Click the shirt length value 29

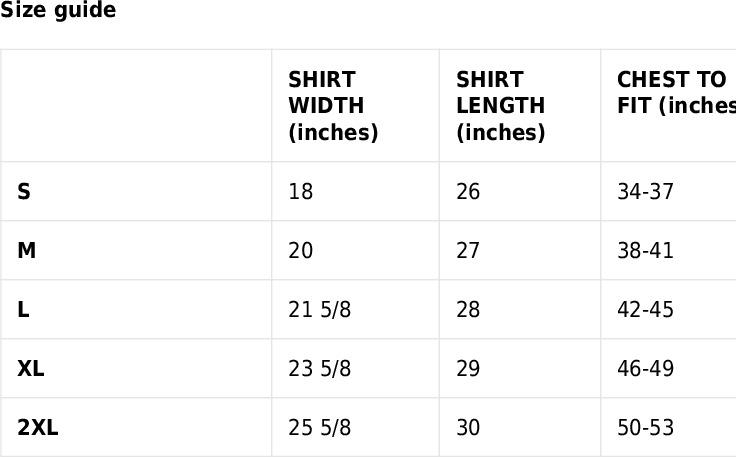pyautogui.click(x=468, y=369)
